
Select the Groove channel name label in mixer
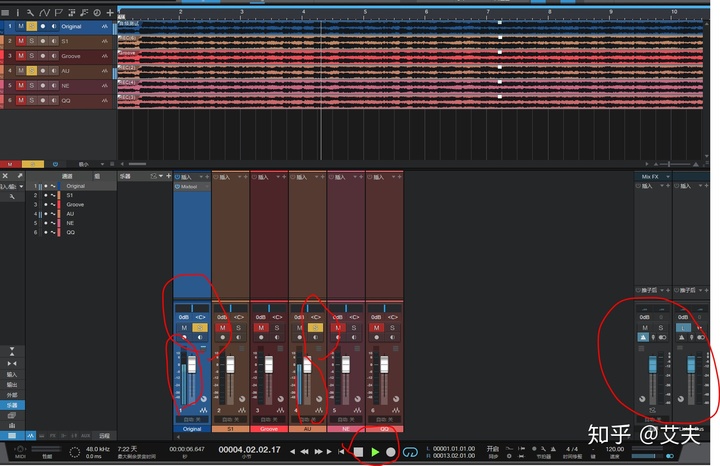click(x=269, y=429)
